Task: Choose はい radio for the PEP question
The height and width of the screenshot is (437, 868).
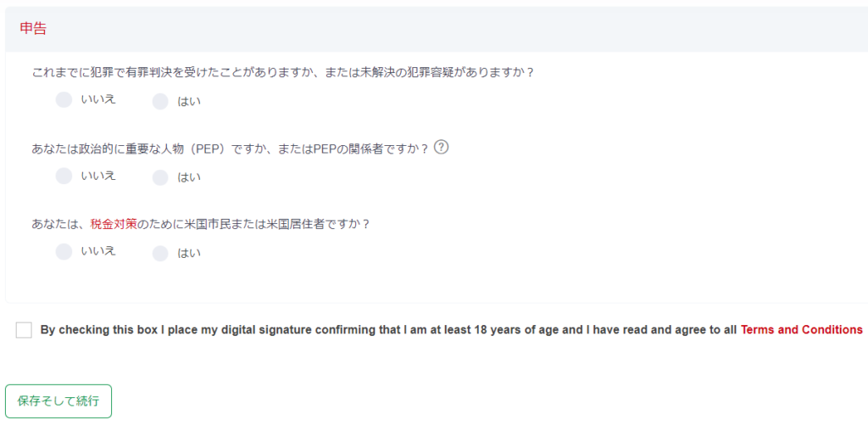Action: tap(160, 177)
